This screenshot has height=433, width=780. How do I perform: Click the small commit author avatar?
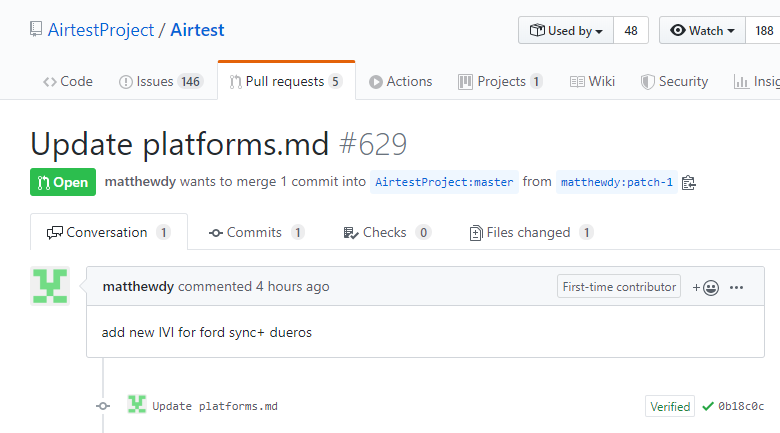coord(137,405)
